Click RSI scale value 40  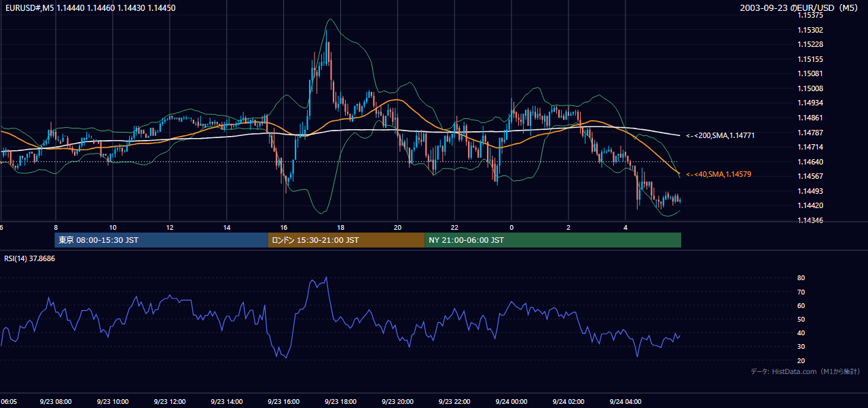coord(801,333)
